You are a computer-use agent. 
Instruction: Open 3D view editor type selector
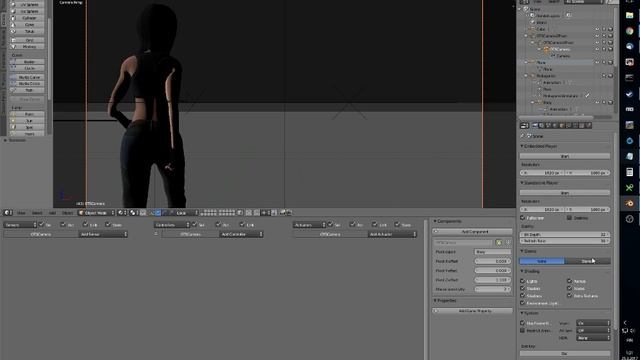(x=8, y=213)
